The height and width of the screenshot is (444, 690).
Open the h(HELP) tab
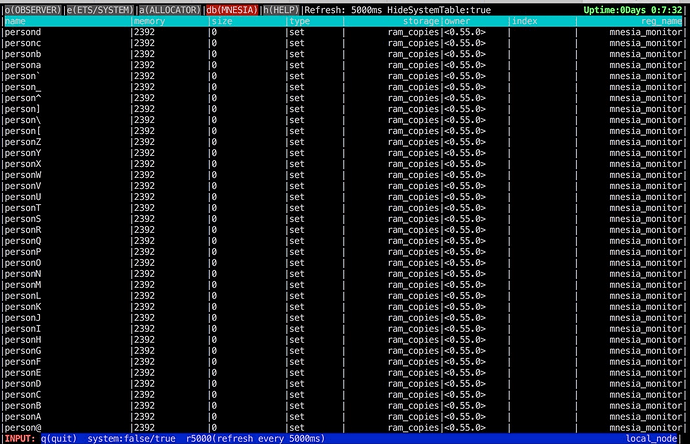point(281,10)
